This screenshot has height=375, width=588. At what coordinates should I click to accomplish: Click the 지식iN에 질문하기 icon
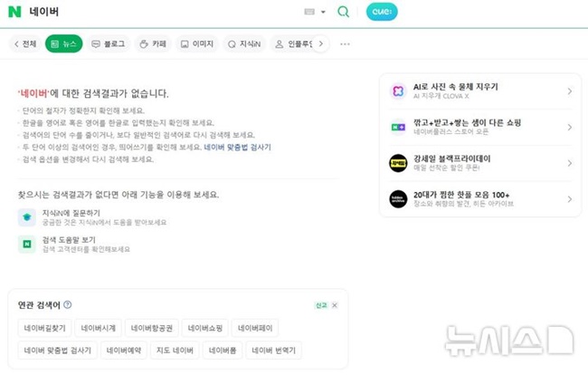(26, 216)
